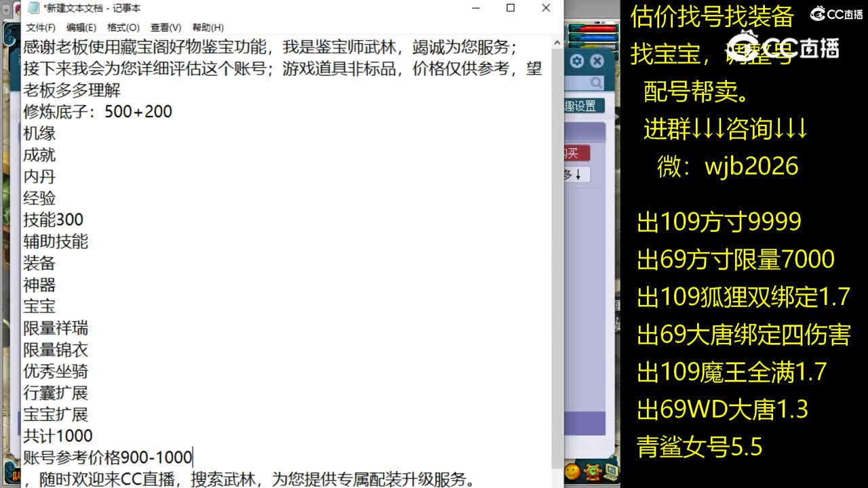Click the 老板多多理解 line
The image size is (868, 488).
[x=72, y=90]
